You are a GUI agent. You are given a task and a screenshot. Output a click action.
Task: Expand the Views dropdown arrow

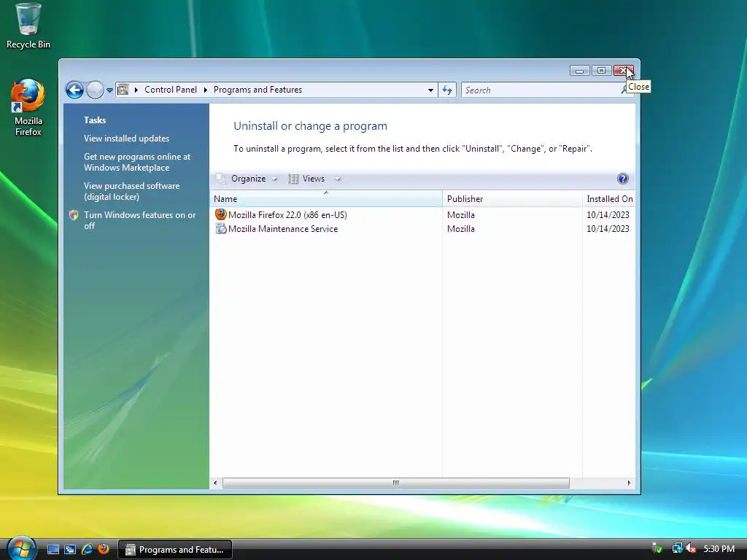338,179
